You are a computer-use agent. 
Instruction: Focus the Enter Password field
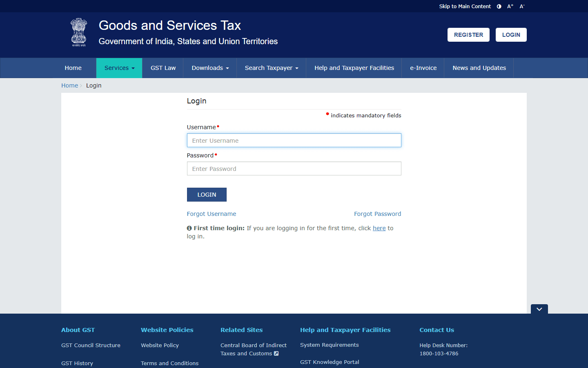coord(294,168)
